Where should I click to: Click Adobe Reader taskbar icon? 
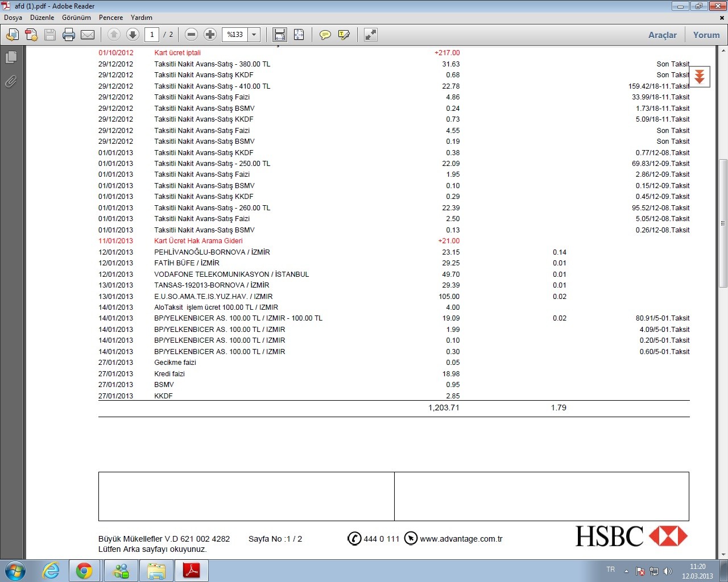point(192,571)
